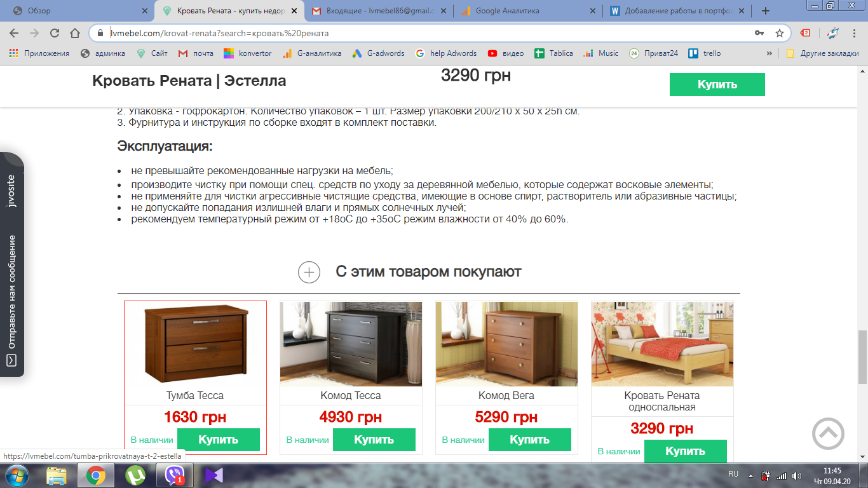Buy Комод Тесса with Купить button
The height and width of the screenshot is (488, 868).
(374, 440)
